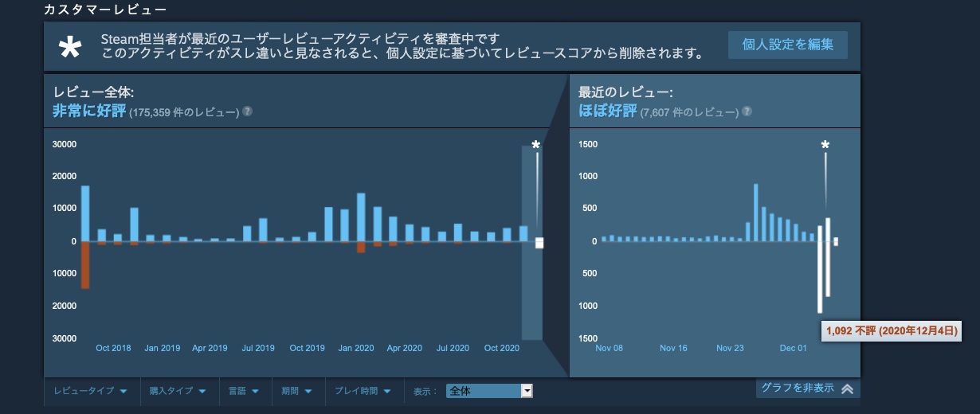Click the 175,359 件のレビュー count text
This screenshot has height=414, width=980.
coord(184,112)
